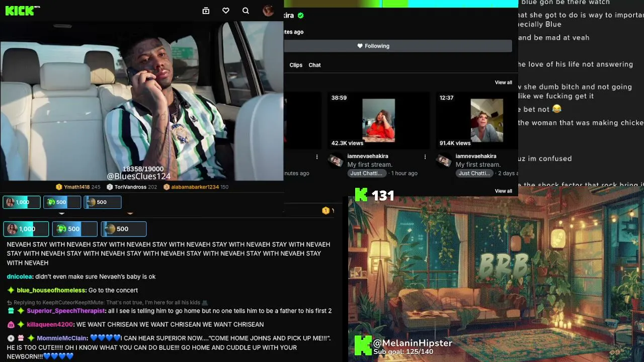644x362 pixels.
Task: Switch to the Clips tab
Action: pyautogui.click(x=296, y=65)
